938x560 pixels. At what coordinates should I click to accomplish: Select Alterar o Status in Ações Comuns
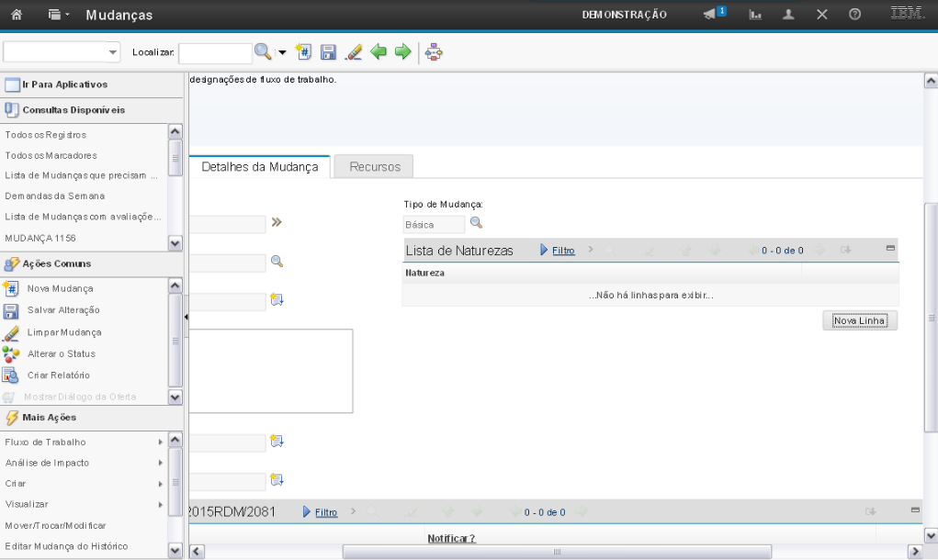[61, 353]
